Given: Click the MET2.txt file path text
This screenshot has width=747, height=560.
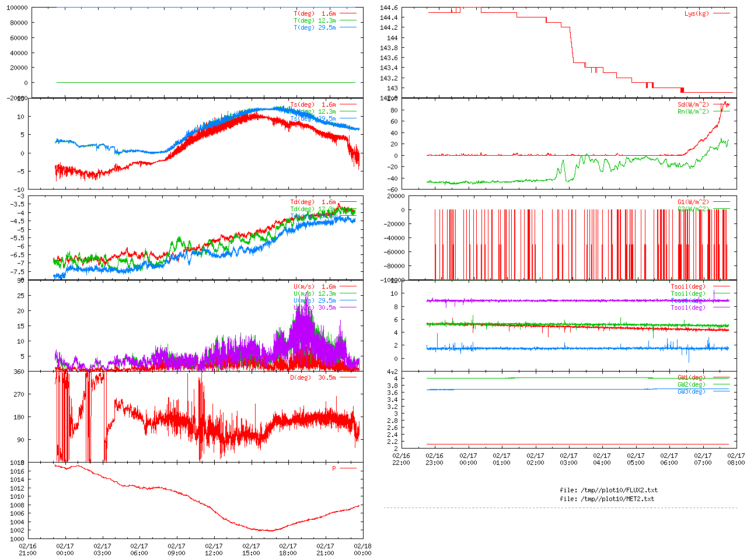Looking at the screenshot, I should click(607, 499).
